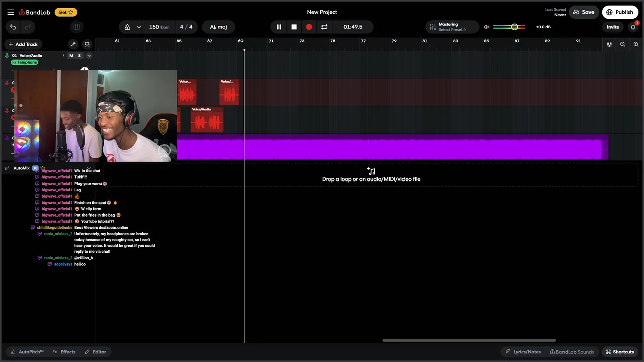Open options menu of 01 Voice/Audio track
This screenshot has width=644, height=362.
pos(63,56)
